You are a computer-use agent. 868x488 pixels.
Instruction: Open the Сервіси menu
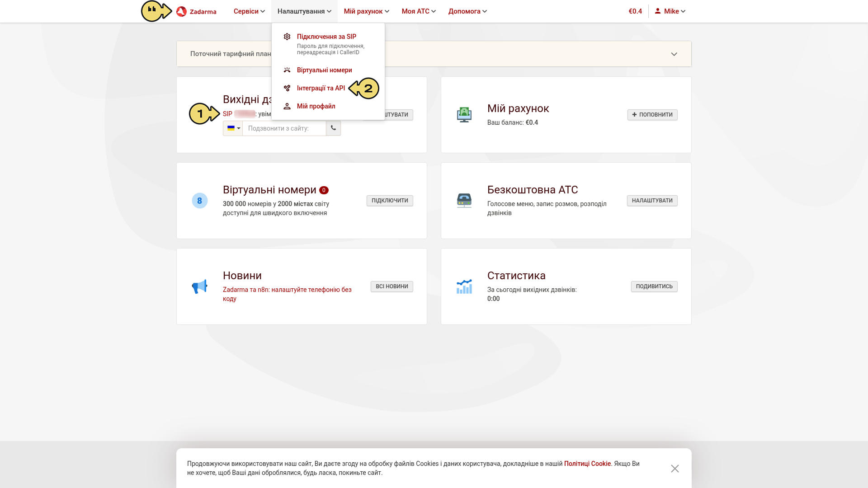249,11
